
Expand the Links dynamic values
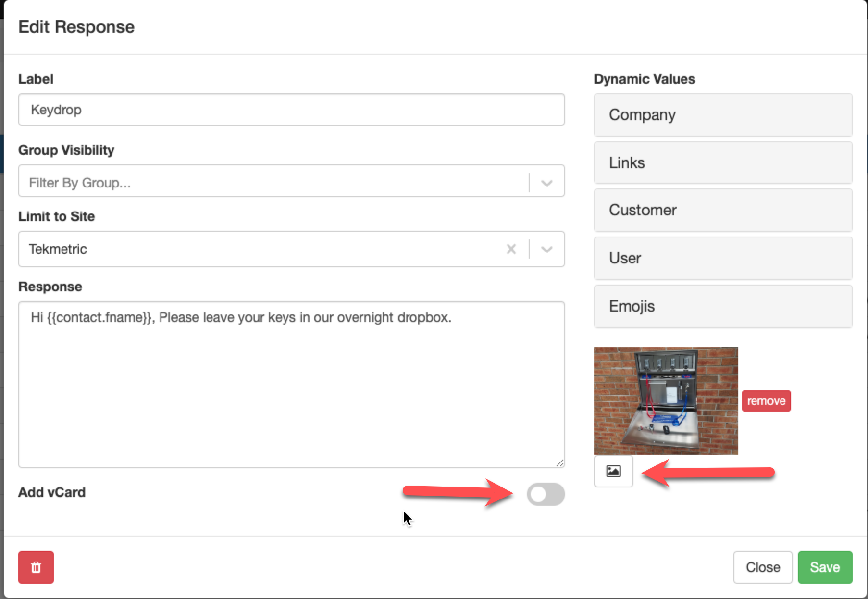coord(723,162)
